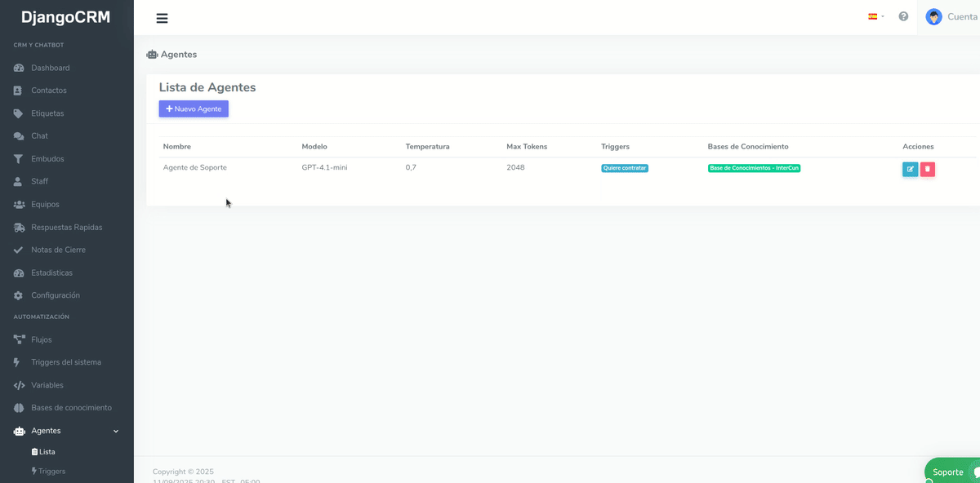This screenshot has height=483, width=980.
Task: Click the help question mark icon
Action: (903, 16)
